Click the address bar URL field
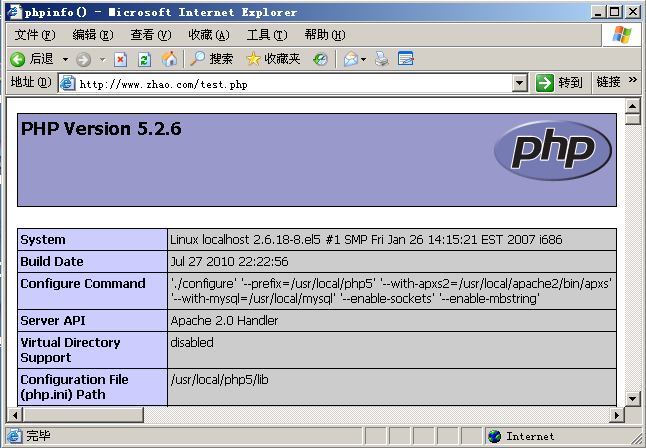 (293, 84)
